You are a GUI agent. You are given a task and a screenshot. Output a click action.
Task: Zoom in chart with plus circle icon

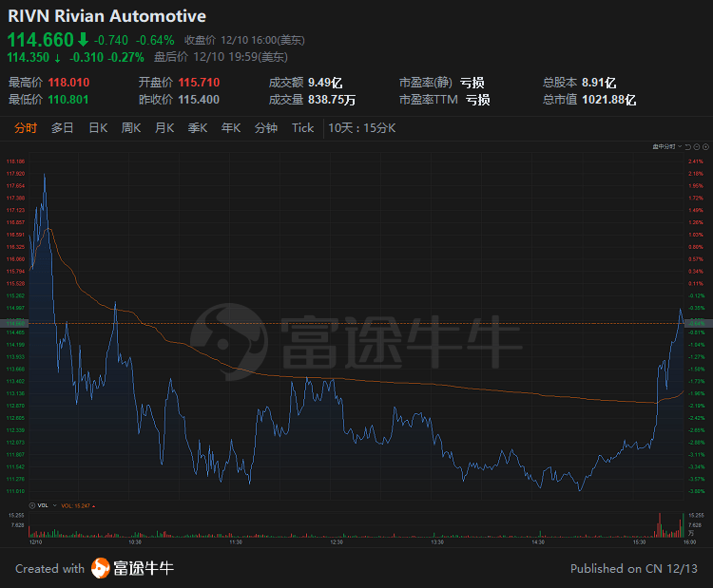click(705, 147)
